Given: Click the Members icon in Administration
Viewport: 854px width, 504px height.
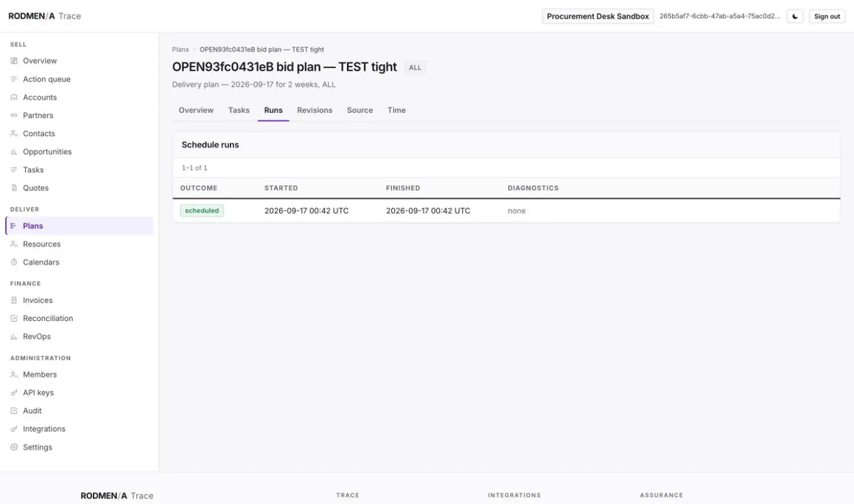Looking at the screenshot, I should pos(14,374).
